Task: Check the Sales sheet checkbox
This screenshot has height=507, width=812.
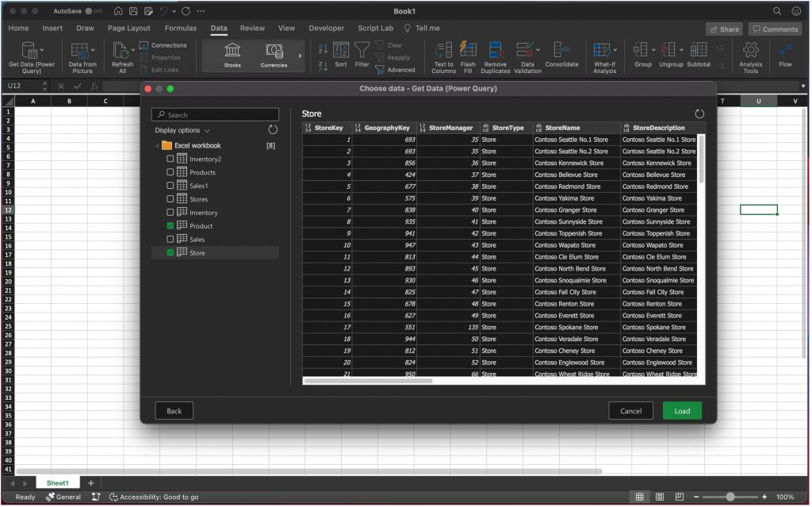Action: coord(170,240)
